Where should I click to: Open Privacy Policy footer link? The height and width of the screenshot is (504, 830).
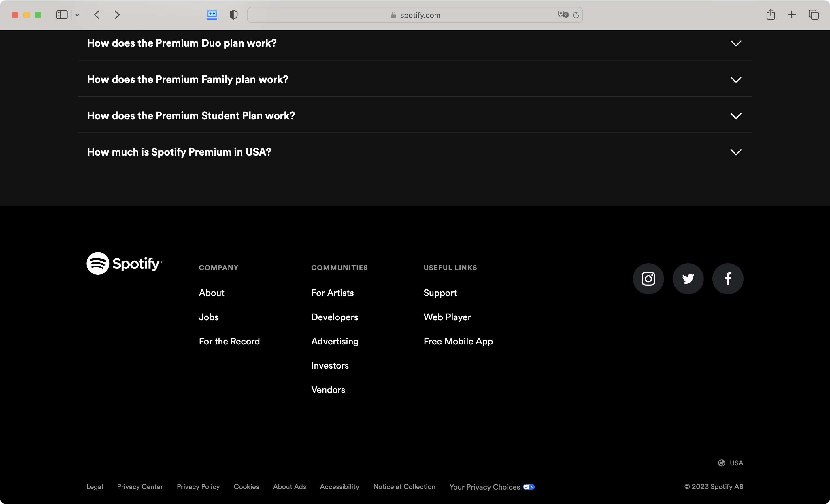click(198, 487)
